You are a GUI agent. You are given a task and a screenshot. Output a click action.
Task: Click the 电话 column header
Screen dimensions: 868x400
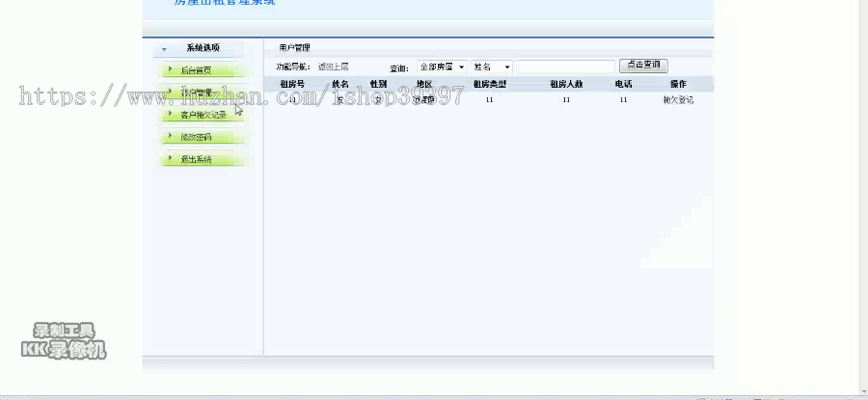(623, 84)
